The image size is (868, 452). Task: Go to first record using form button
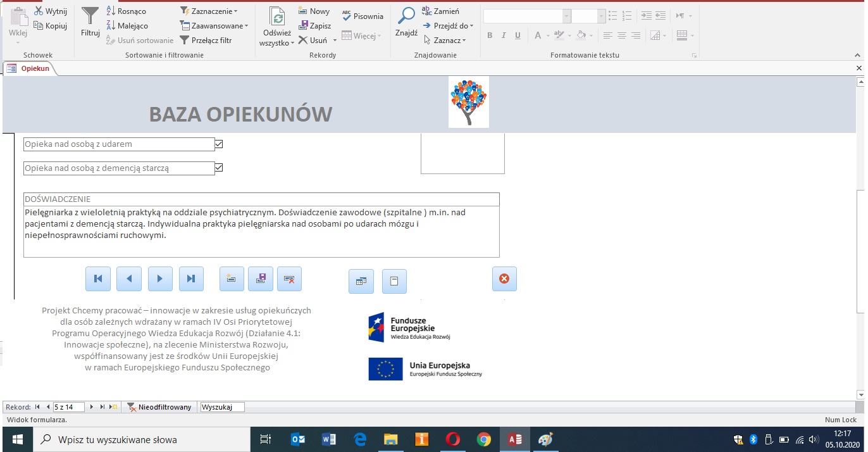[x=98, y=279]
